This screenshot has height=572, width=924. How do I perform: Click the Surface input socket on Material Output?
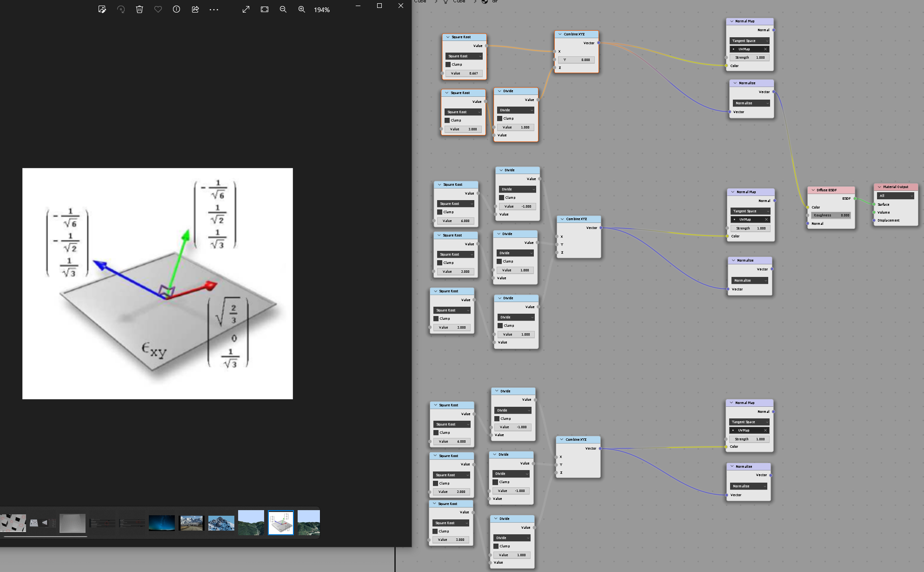point(874,205)
